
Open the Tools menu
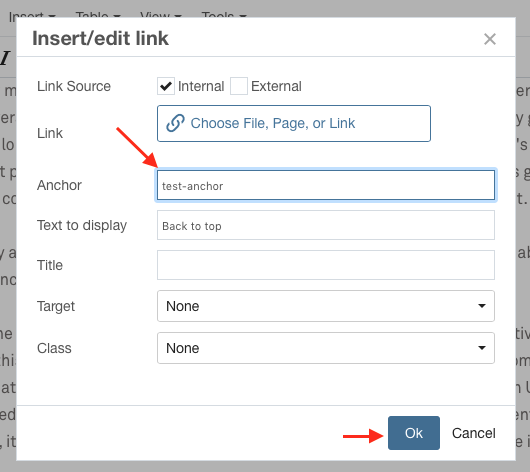tap(224, 16)
